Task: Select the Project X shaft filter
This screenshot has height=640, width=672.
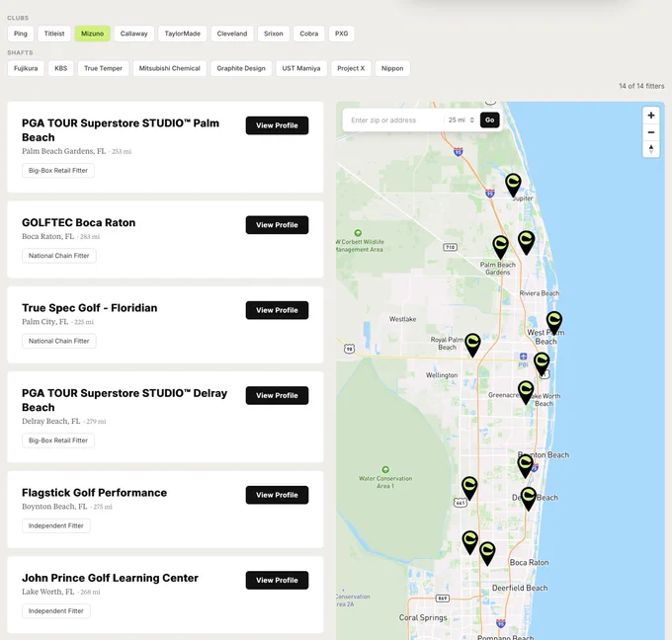Action: click(x=351, y=68)
